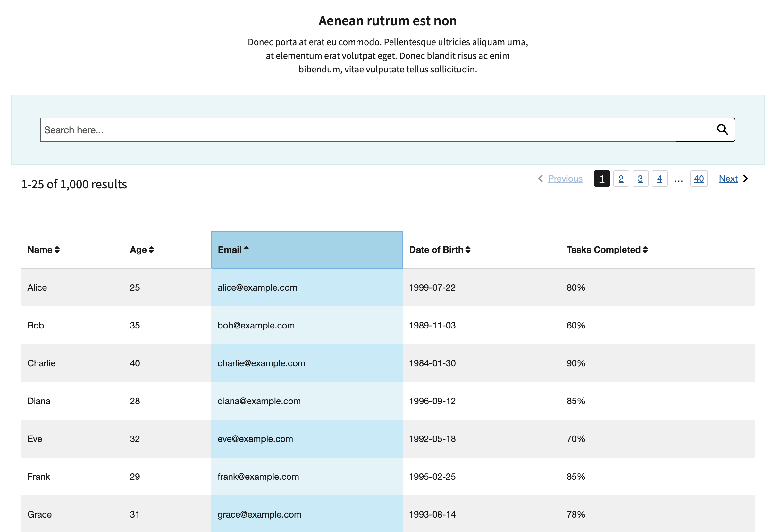This screenshot has height=532, width=772.
Task: Click date of birth '1996-09-12'
Action: [x=432, y=401]
